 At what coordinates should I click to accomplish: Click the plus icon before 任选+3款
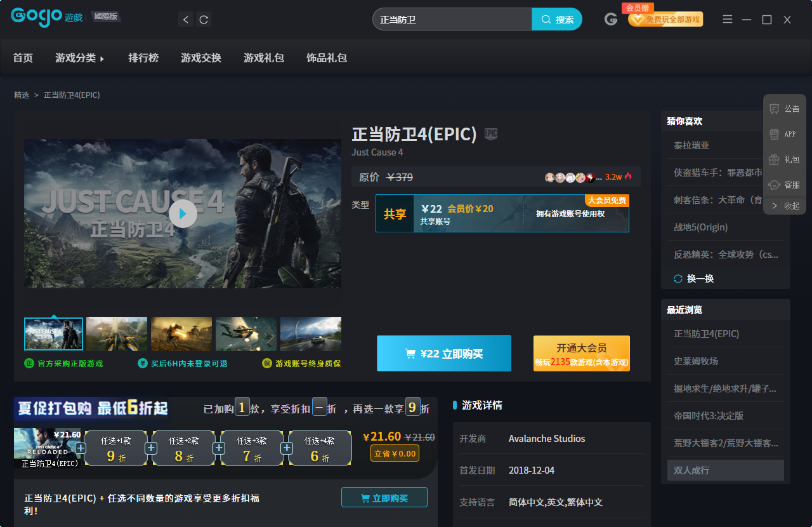coord(219,448)
